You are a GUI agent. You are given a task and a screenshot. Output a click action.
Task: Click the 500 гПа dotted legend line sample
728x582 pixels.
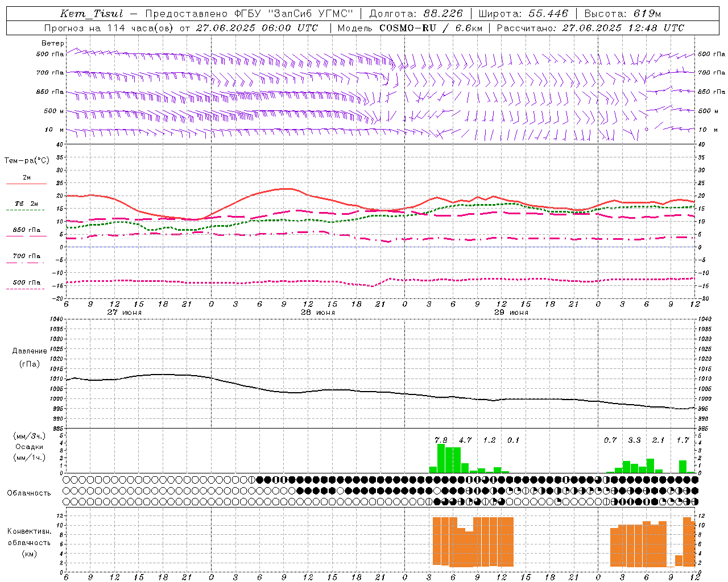coord(25,289)
